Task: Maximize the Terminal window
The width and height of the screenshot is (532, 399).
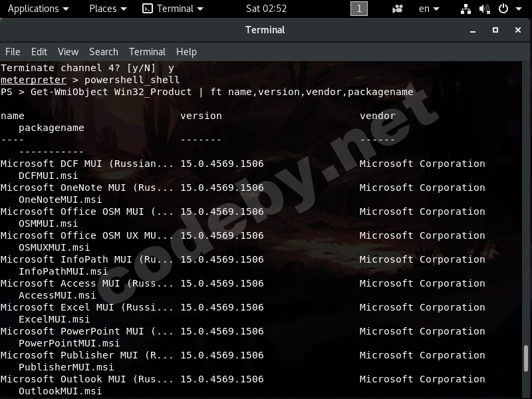Action: point(495,30)
